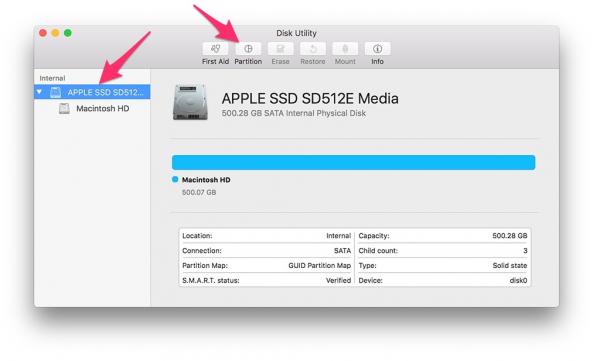Minimize window with yellow button

coord(55,33)
